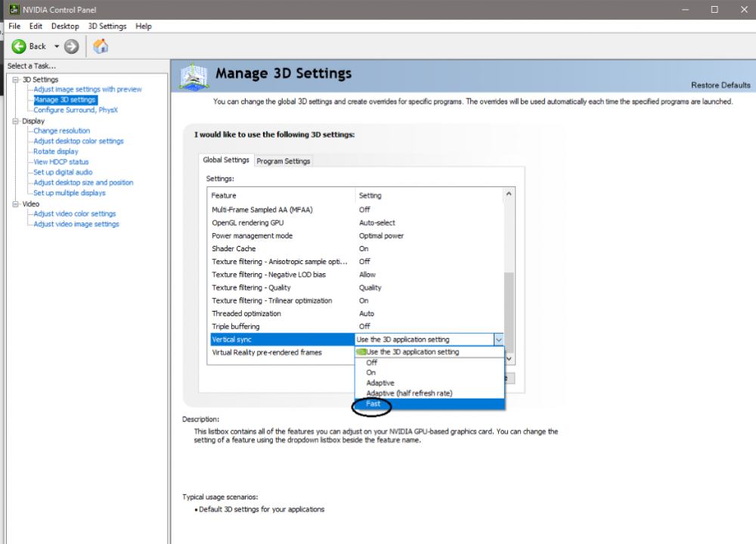The width and height of the screenshot is (756, 544).
Task: Choose Adaptive (half refresh rate) option
Action: [429, 393]
